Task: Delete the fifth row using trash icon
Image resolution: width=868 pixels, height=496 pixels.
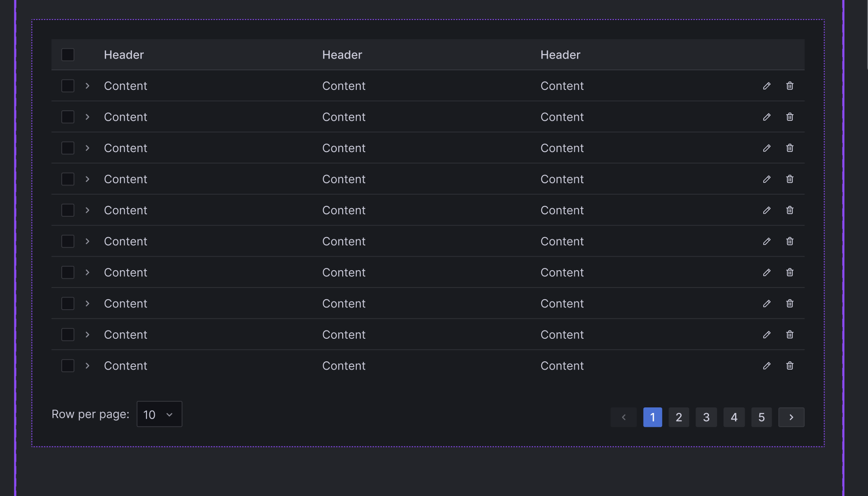Action: [x=790, y=210]
